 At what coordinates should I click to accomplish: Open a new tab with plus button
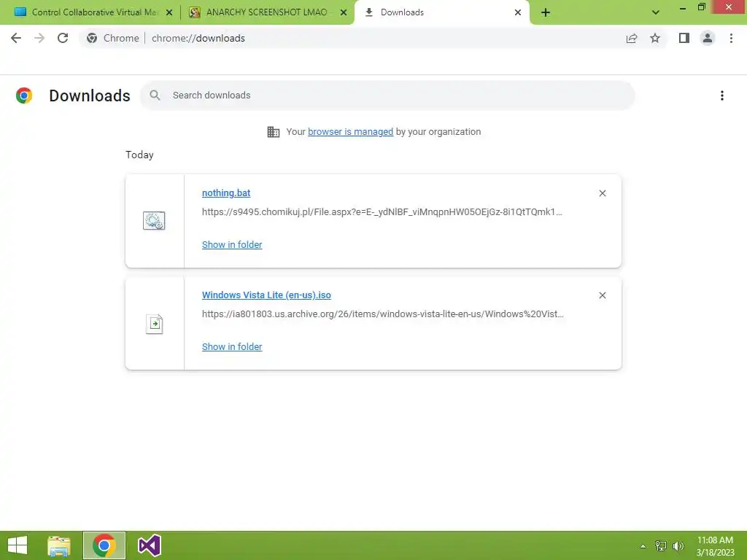546,12
